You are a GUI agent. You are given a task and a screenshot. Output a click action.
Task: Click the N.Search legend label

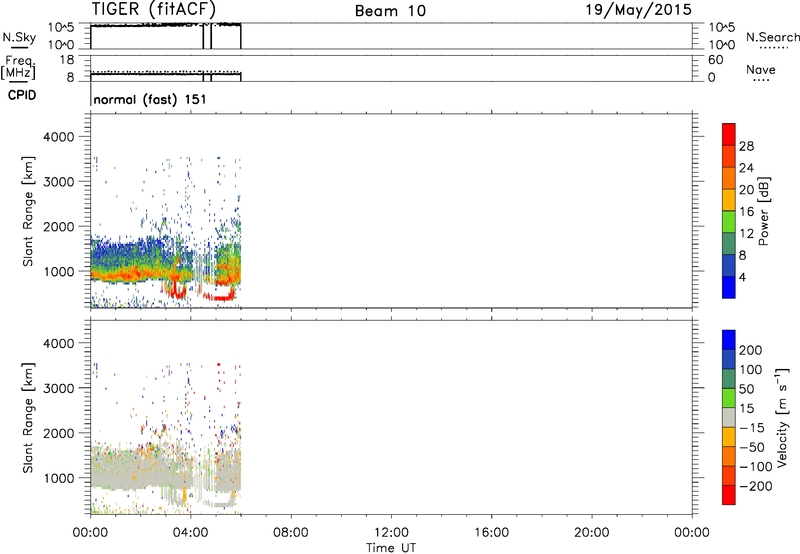[772, 37]
